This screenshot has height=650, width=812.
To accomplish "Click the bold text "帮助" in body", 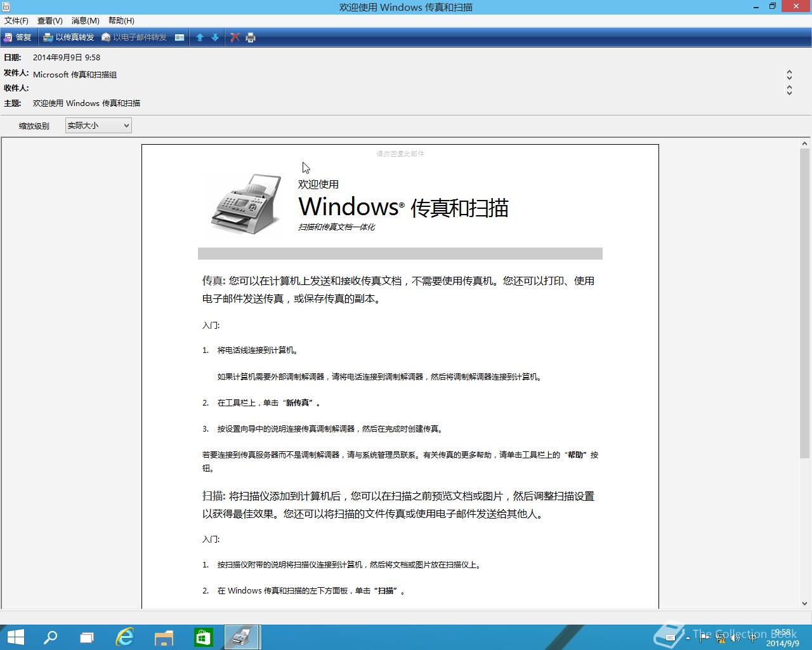I will [576, 454].
